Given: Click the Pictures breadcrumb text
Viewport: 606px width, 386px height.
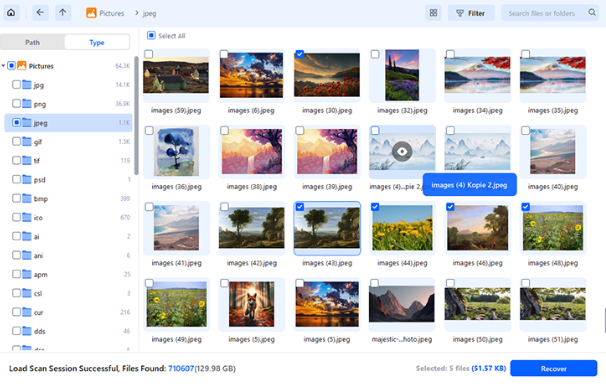Looking at the screenshot, I should point(112,13).
